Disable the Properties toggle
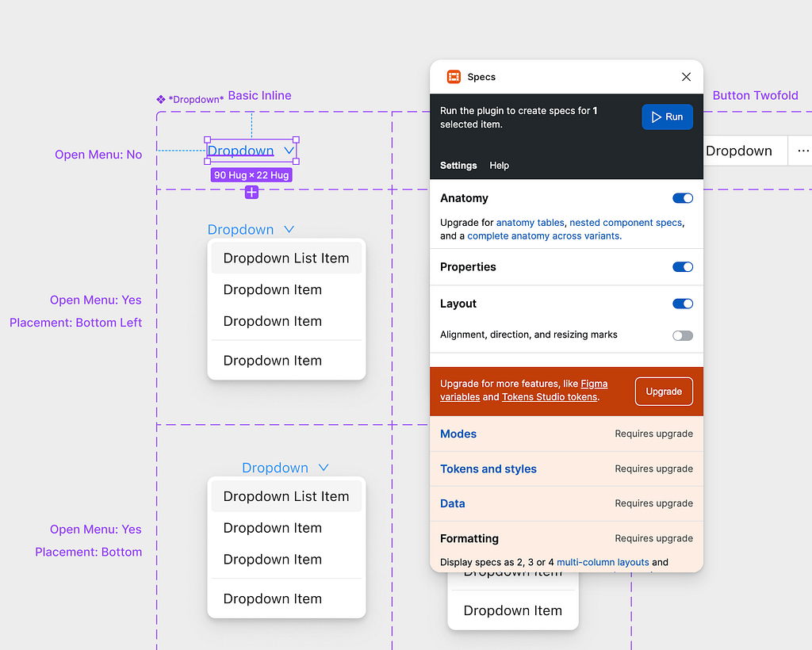This screenshot has width=812, height=650. pyautogui.click(x=683, y=267)
